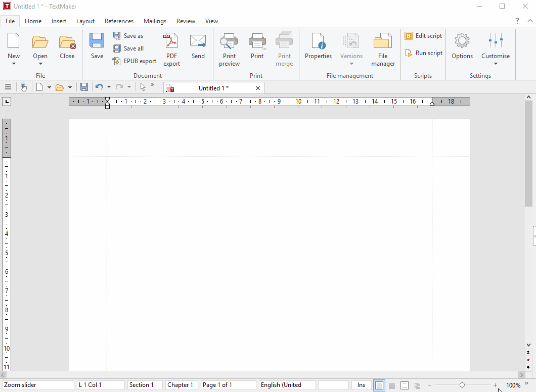This screenshot has width=536, height=392.
Task: Open the undo history dropdown arrow
Action: tap(109, 87)
